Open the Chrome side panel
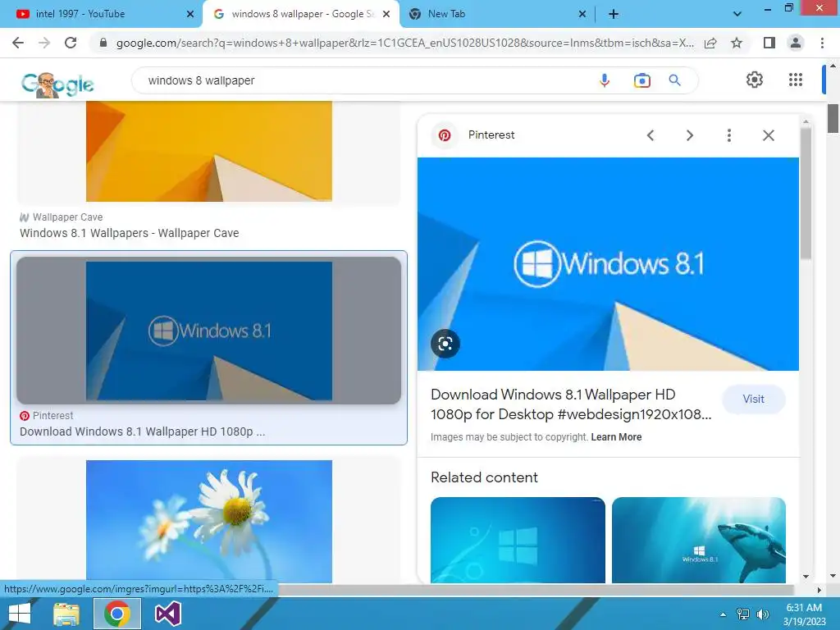The image size is (840, 630). point(769,43)
